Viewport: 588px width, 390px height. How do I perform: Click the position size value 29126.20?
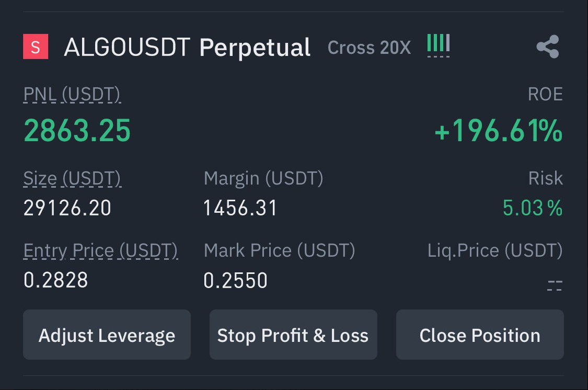(67, 209)
